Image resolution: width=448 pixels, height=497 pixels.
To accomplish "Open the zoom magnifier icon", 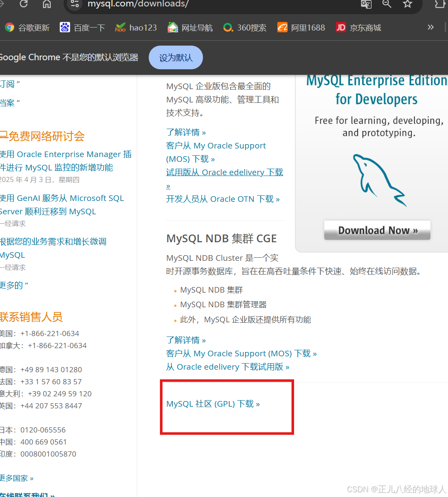I will tap(387, 4).
